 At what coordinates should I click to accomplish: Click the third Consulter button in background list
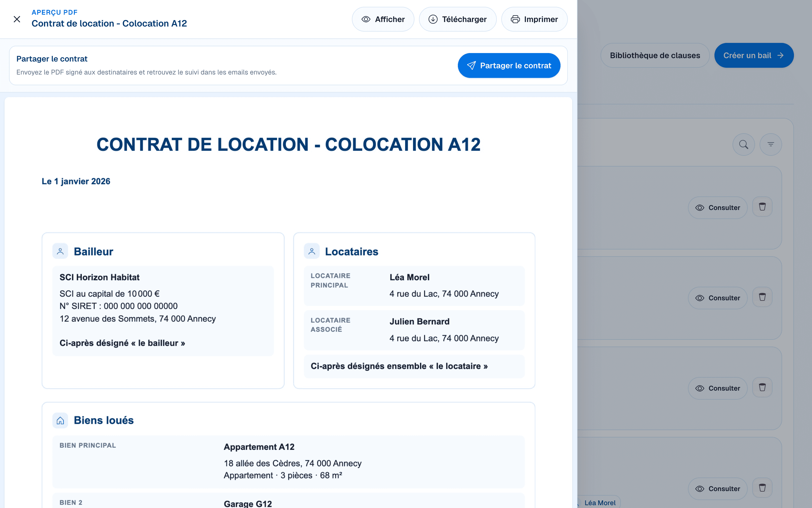pos(718,388)
